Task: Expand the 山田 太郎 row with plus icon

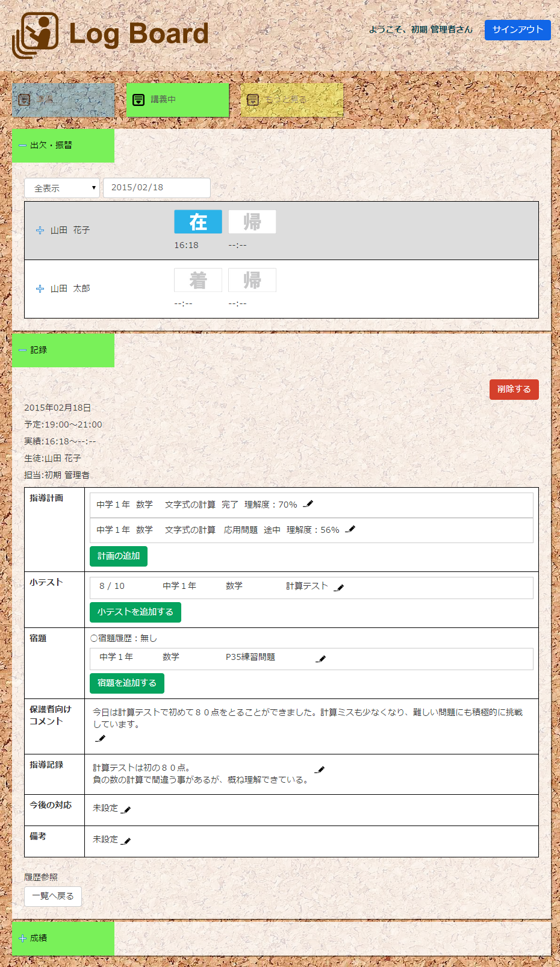Action: pos(40,289)
